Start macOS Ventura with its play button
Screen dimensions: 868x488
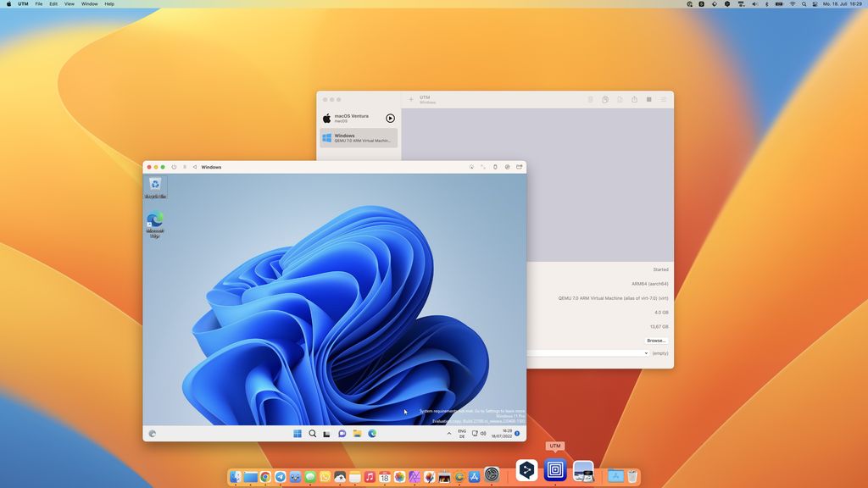coord(390,118)
